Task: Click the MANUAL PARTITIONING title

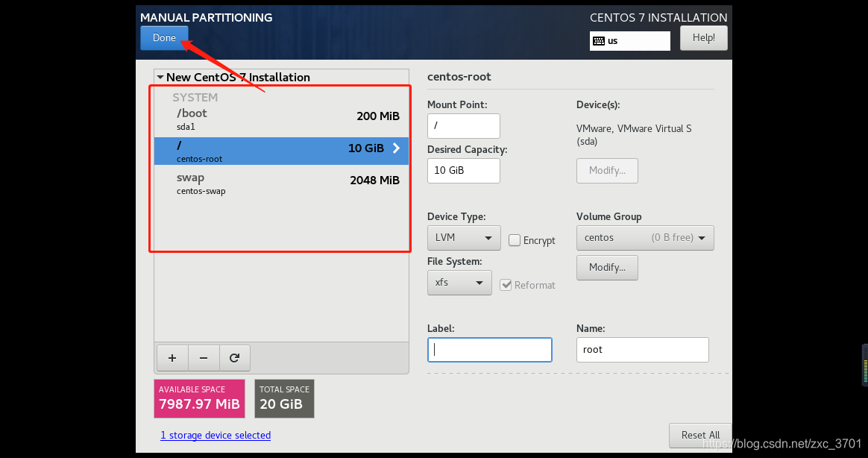Action: (207, 18)
